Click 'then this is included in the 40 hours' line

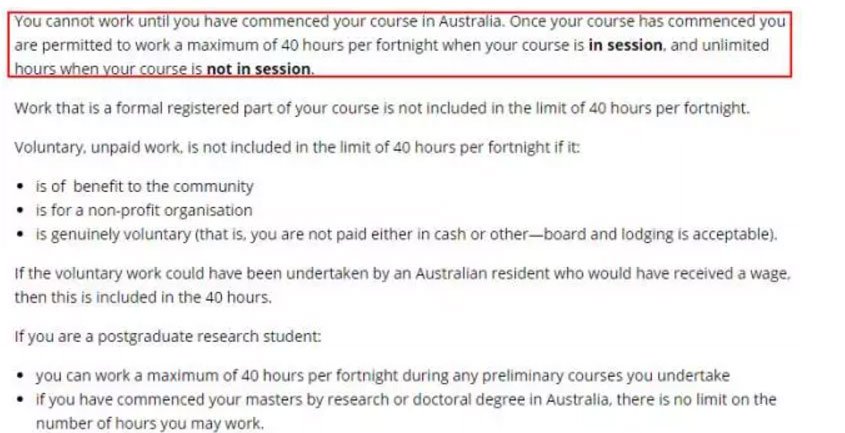point(143,298)
